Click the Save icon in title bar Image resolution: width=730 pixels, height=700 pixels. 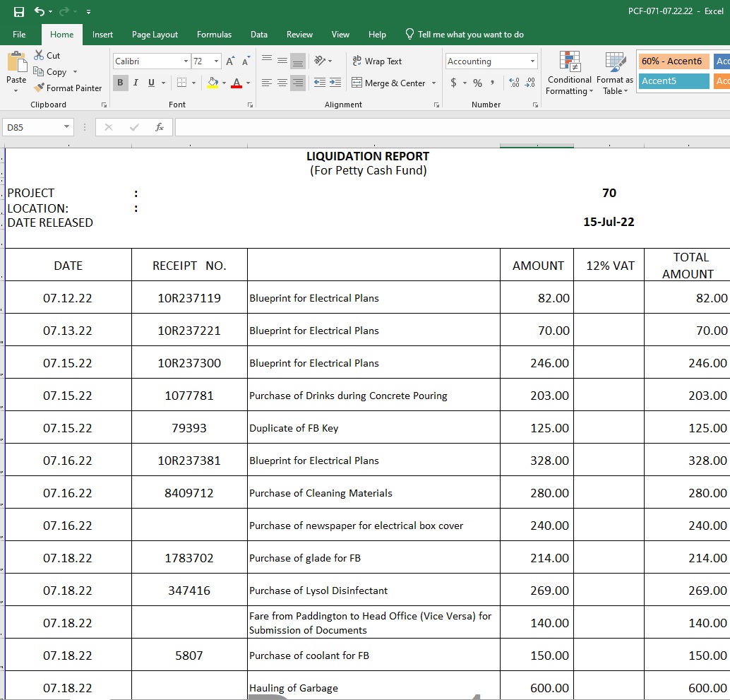[19, 12]
